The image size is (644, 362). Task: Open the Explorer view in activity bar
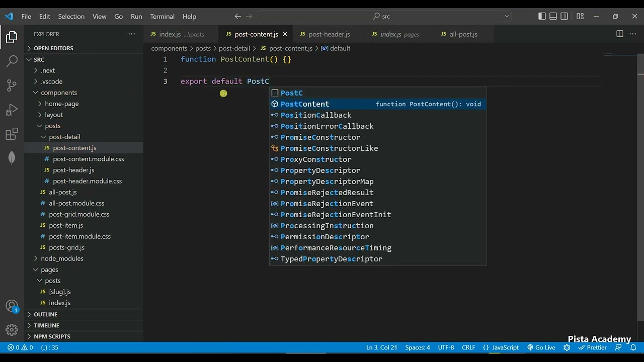pyautogui.click(x=12, y=37)
